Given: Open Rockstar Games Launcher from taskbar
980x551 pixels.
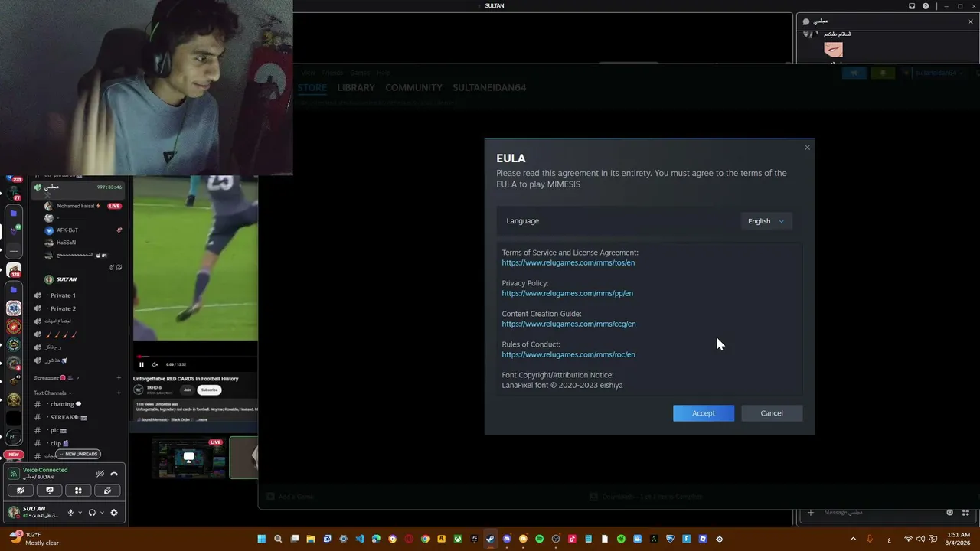Looking at the screenshot, I should coord(441,539).
